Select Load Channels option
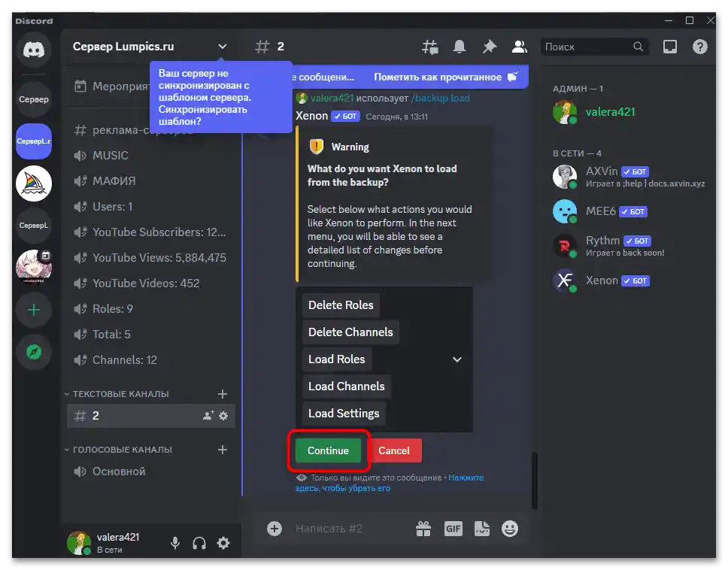 pos(347,387)
